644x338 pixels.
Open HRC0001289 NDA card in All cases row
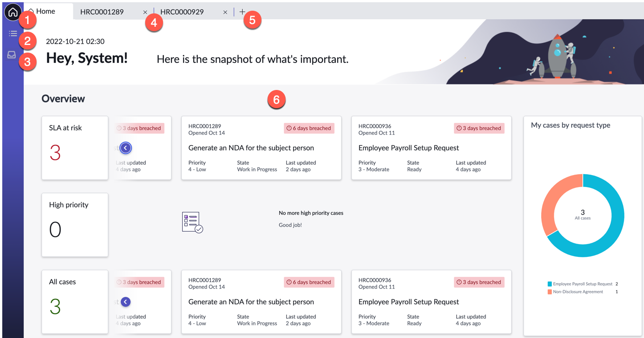261,302
